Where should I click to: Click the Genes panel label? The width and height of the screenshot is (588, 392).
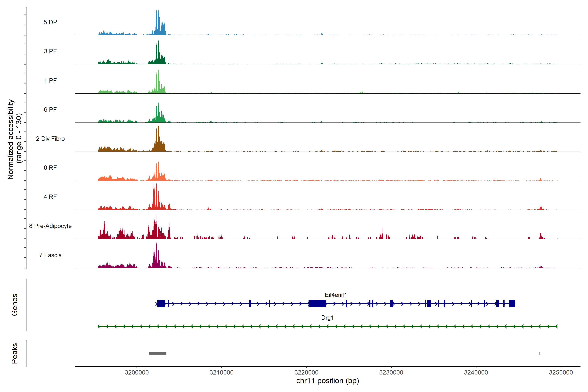pos(15,305)
